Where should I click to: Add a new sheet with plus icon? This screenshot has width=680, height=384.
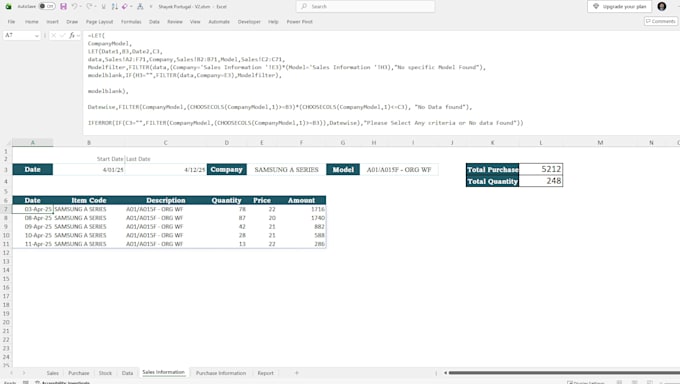[x=297, y=373]
